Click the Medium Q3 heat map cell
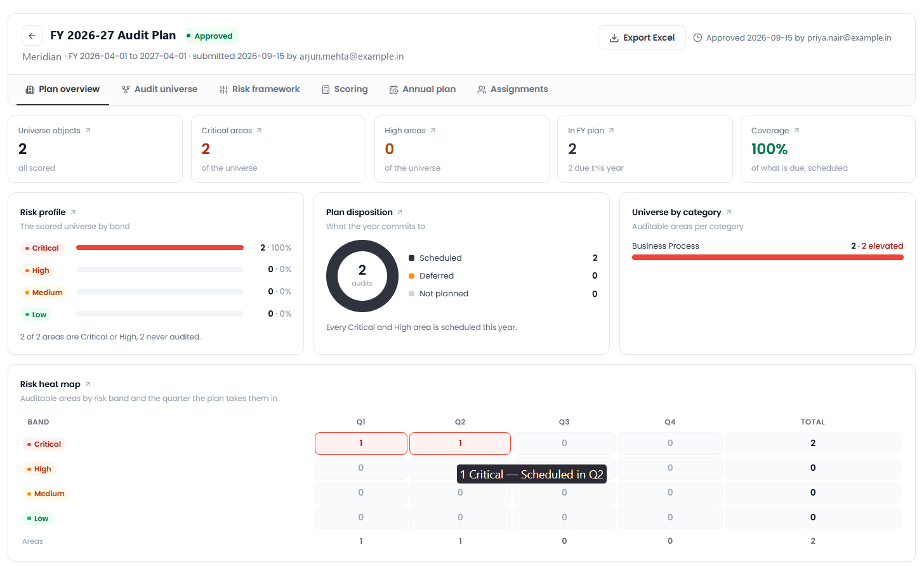Screen dimensions: 924x566 pyautogui.click(x=564, y=493)
